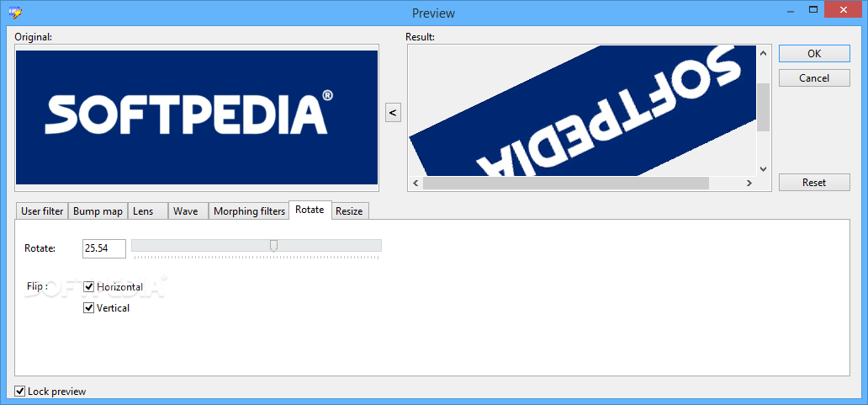Click the 'Flip :' label
868x405 pixels.
tap(37, 286)
